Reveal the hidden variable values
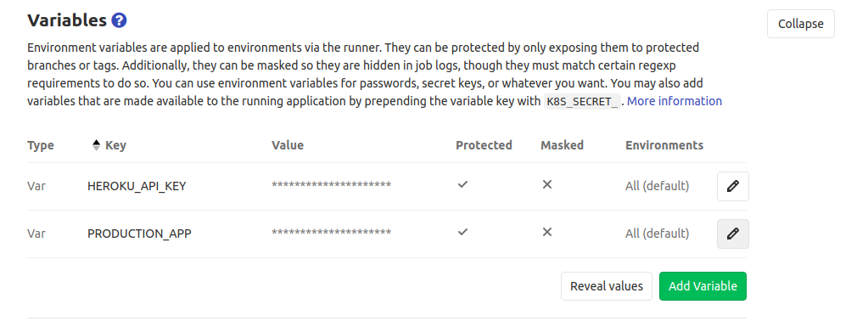Viewport: 868px width, 321px height. (606, 286)
